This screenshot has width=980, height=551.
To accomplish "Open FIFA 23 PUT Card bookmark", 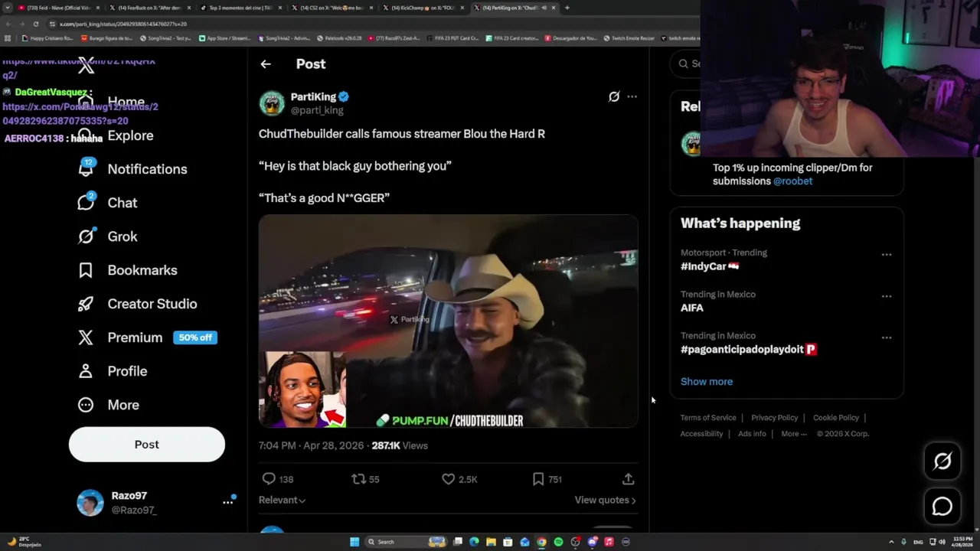I will click(452, 38).
